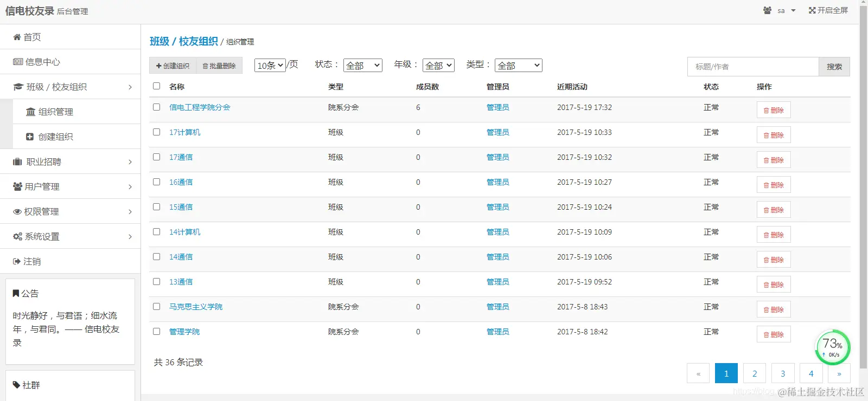Screen dimensions: 868x401
Task: Go to next page with » button
Action: [839, 373]
